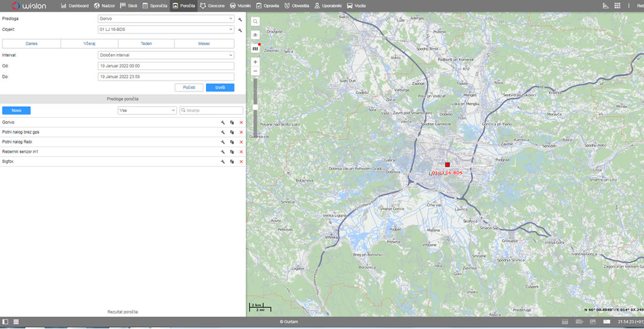This screenshot has height=329, width=644.
Task: Open the Nadzor tab in top menu
Action: point(105,6)
